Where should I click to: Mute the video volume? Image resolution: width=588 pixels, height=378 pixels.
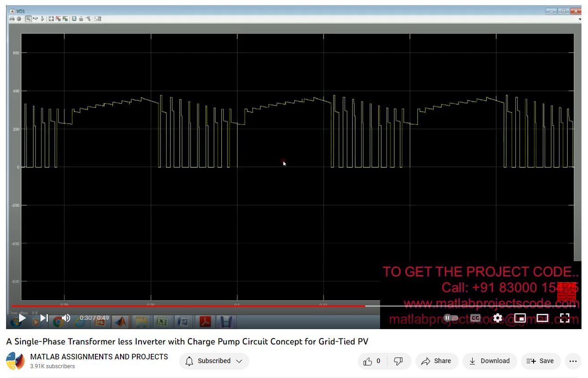pos(66,318)
